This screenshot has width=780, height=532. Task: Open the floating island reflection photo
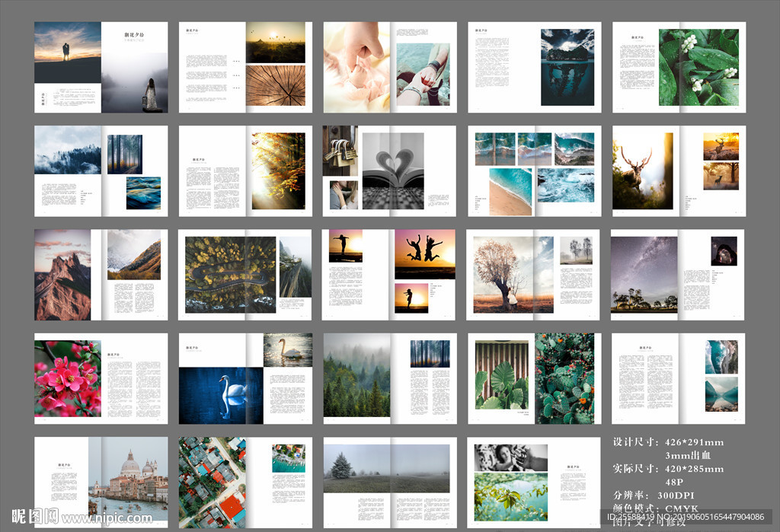point(567,67)
